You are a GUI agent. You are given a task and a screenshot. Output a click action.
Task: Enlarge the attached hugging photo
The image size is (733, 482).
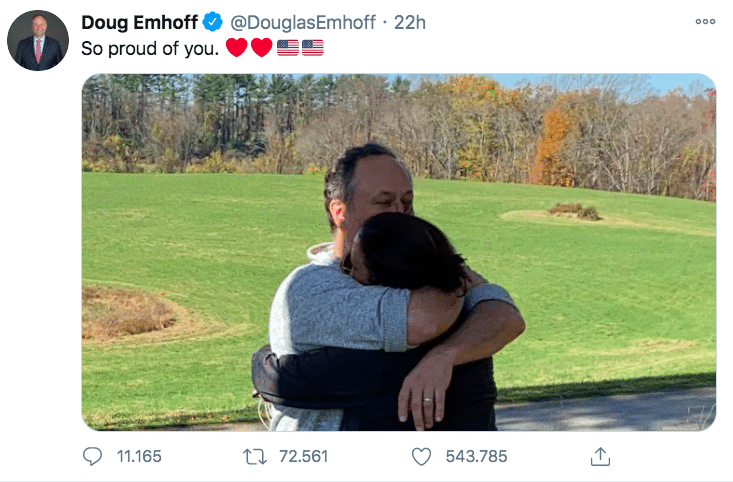coord(398,252)
